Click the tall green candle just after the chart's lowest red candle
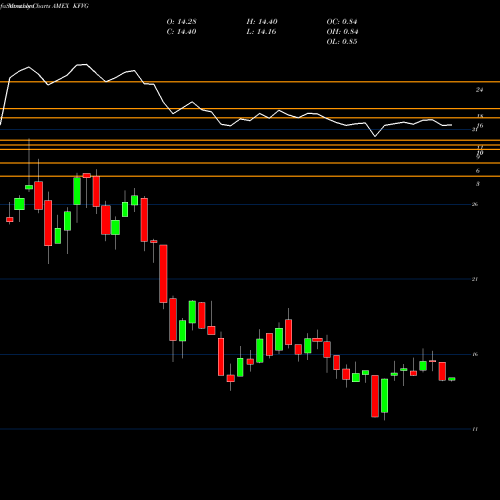Viewport: 500px width, 500px height. coord(385,396)
